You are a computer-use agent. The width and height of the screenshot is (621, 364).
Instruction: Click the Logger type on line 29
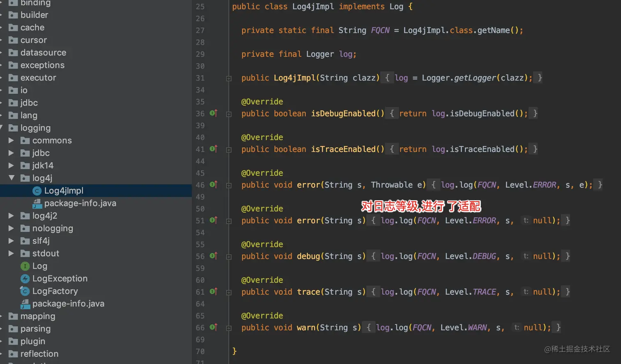tap(320, 54)
